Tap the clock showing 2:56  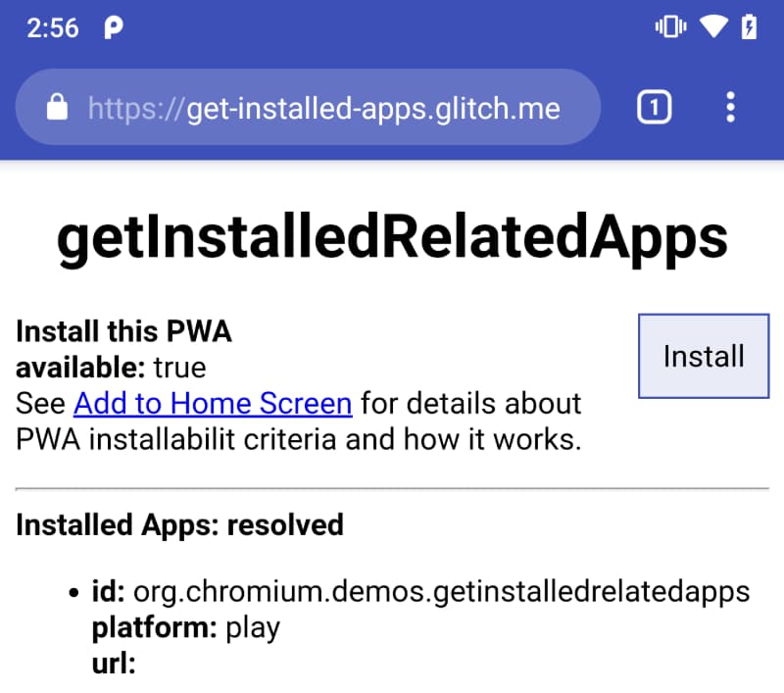click(54, 28)
